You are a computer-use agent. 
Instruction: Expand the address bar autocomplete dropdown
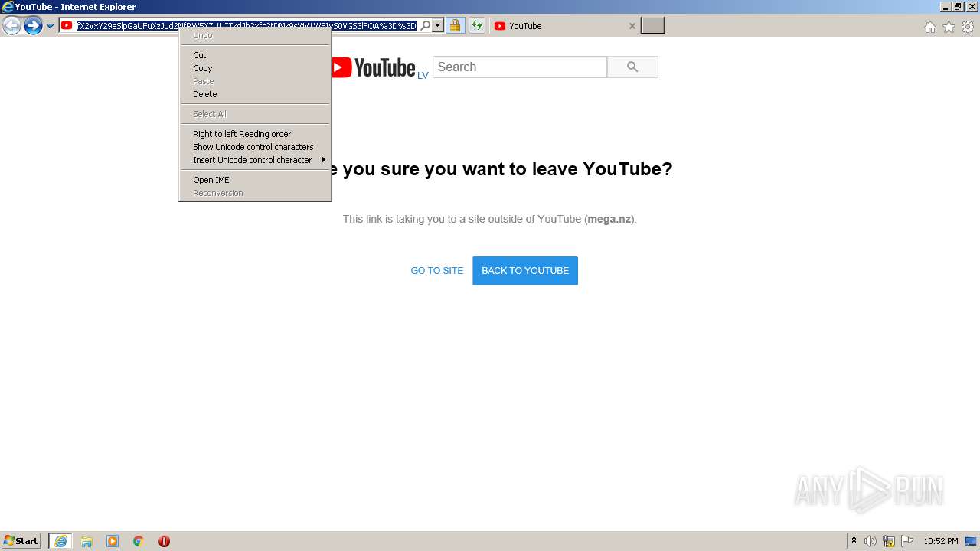(438, 26)
